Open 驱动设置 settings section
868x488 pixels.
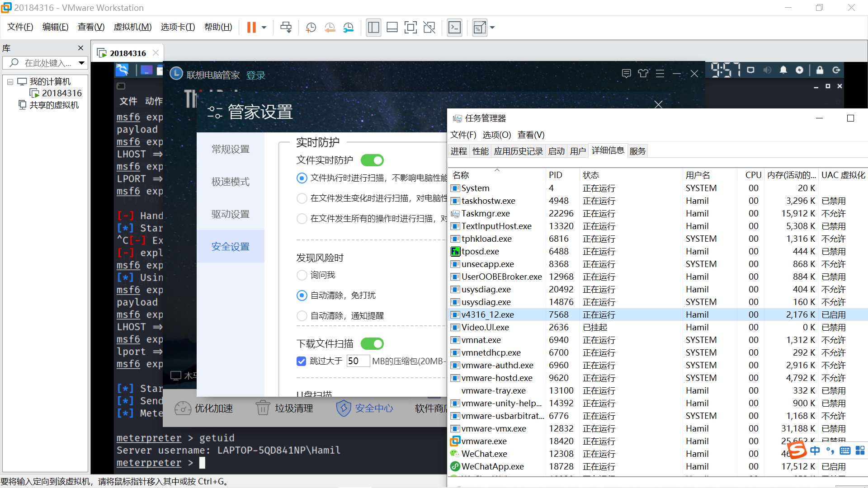[x=231, y=214]
